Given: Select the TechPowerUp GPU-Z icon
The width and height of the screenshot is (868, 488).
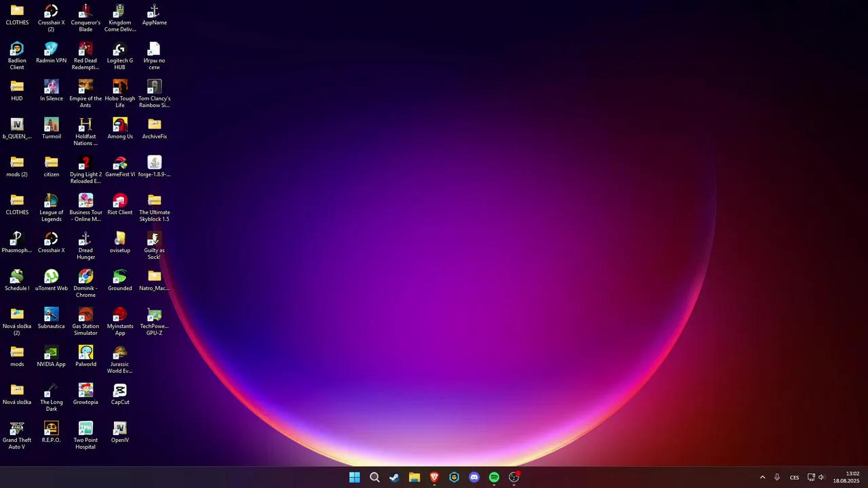Looking at the screenshot, I should click(x=155, y=322).
